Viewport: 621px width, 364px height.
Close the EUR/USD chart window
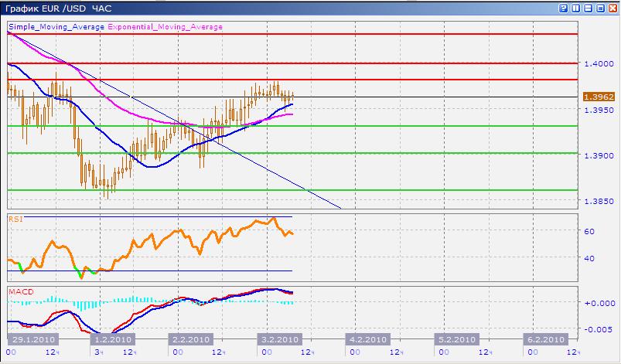pos(612,9)
